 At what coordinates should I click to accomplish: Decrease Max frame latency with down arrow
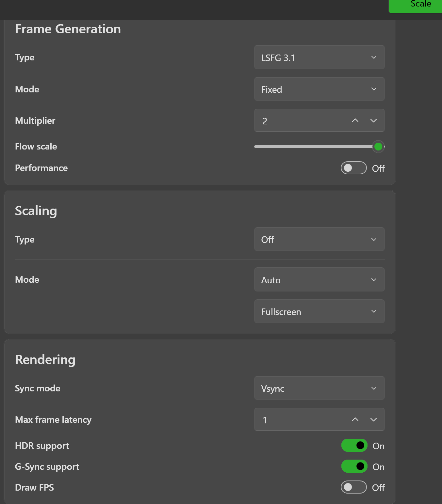[x=373, y=420]
